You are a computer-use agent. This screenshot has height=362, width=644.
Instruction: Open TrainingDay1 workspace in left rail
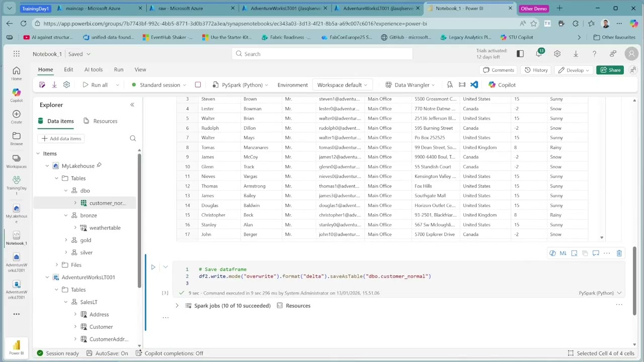[x=17, y=184]
